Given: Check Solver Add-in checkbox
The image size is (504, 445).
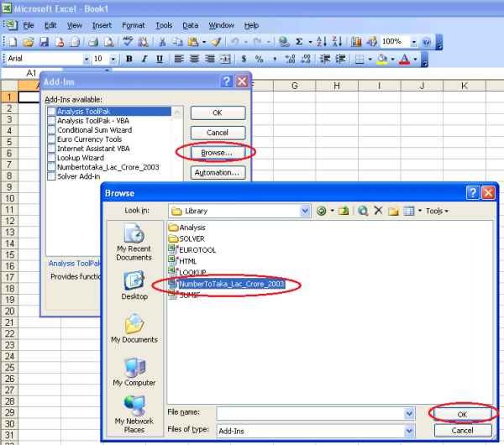Looking at the screenshot, I should pyautogui.click(x=51, y=176).
